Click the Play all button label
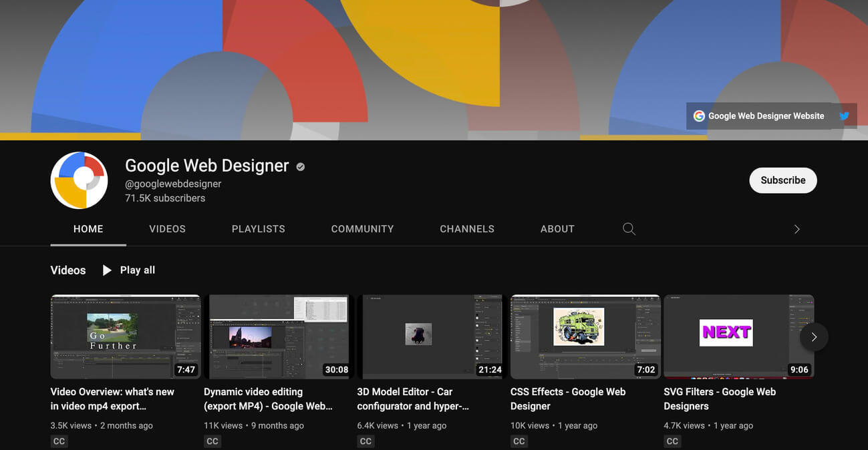Screen dimensions: 868x450 click(138, 270)
